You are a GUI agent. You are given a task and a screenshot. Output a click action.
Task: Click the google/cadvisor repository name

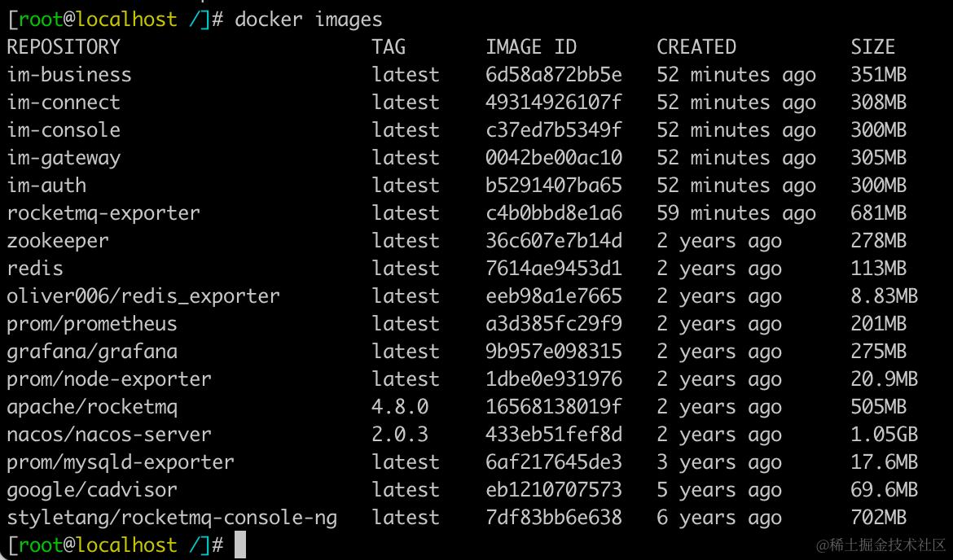(x=92, y=490)
